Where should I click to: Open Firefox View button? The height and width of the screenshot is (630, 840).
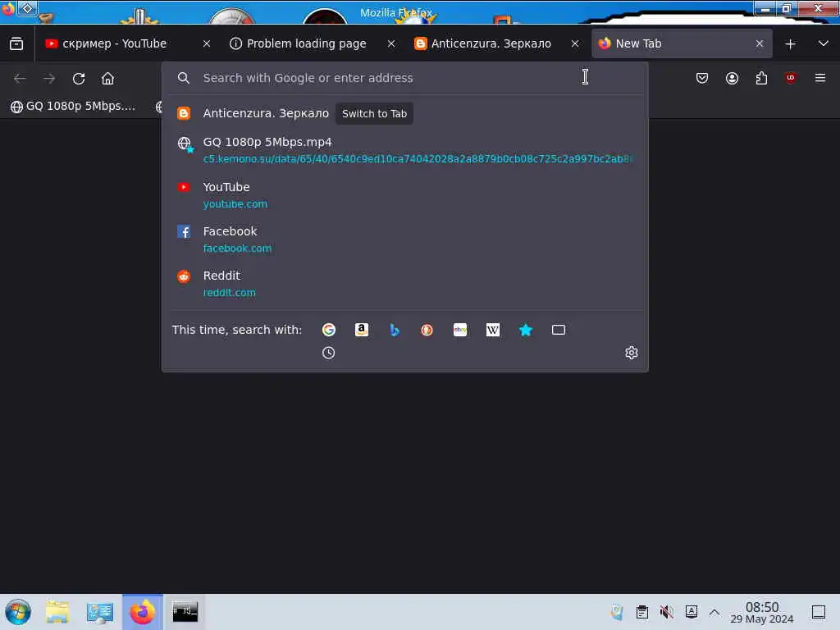click(x=16, y=44)
